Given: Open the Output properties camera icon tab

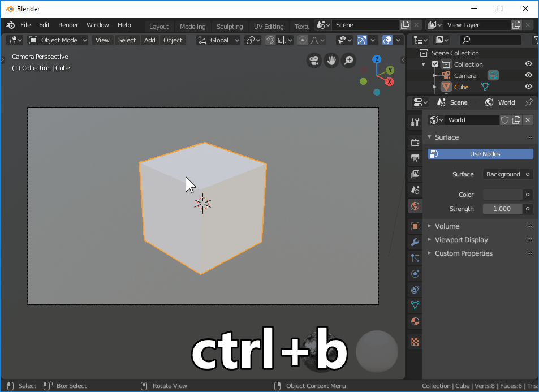Looking at the screenshot, I should click(415, 158).
